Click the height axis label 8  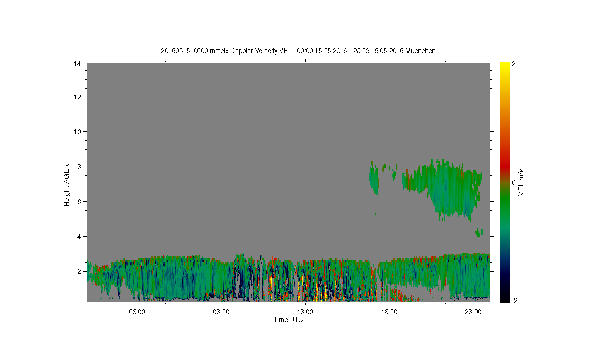[x=79, y=167]
